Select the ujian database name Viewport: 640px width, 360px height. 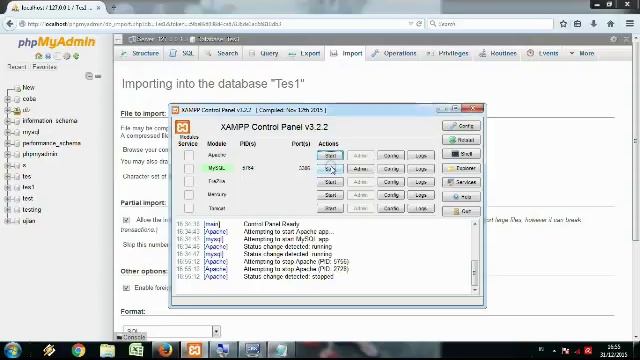(29, 221)
